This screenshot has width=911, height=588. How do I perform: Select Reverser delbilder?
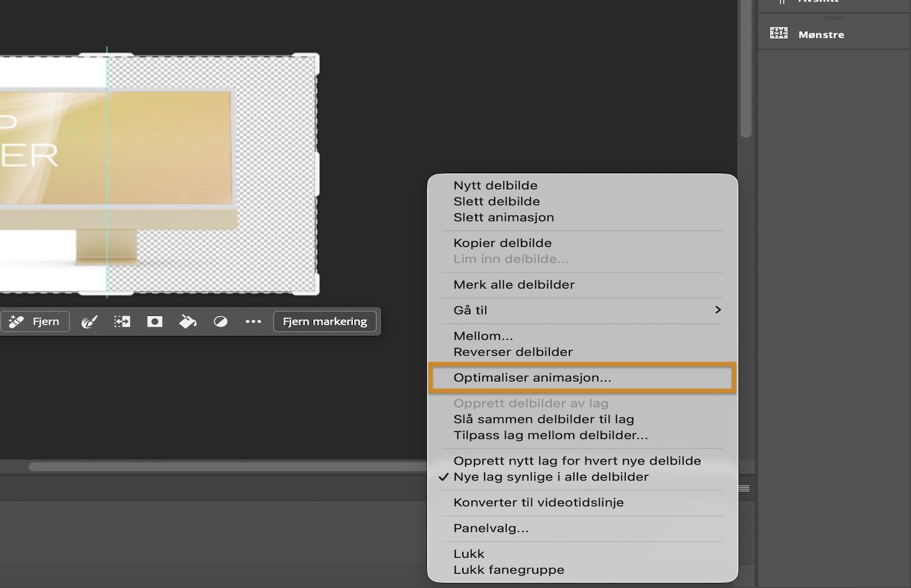pyautogui.click(x=513, y=352)
